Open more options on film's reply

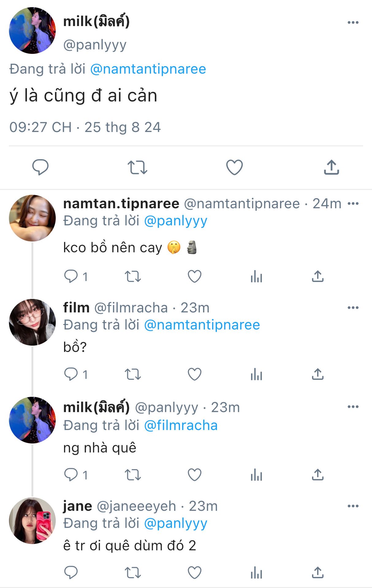(353, 307)
